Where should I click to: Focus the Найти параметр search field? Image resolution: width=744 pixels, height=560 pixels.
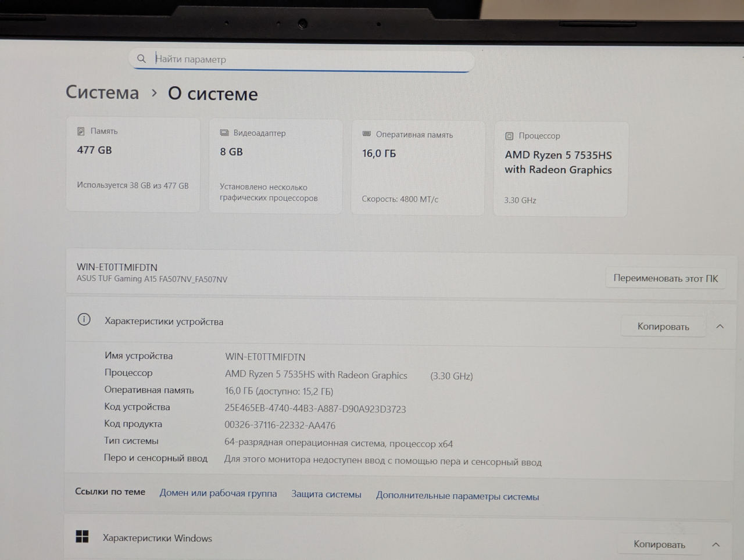301,59
